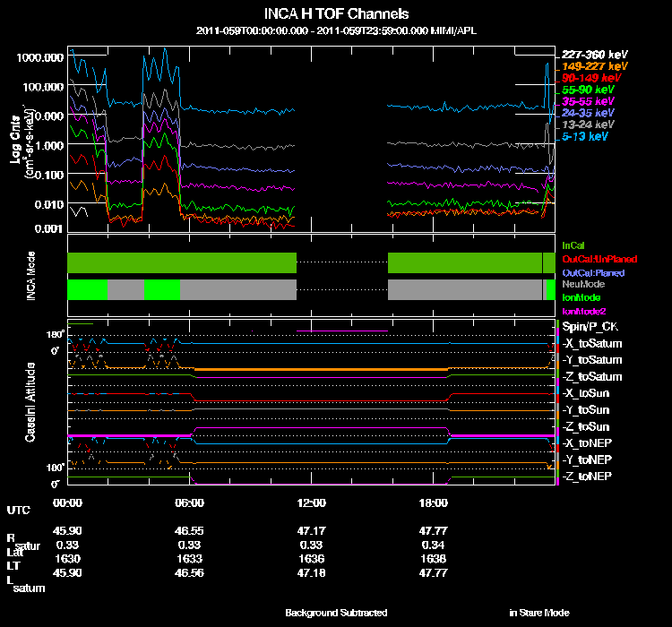This screenshot has width=672, height=627.
Task: Click the 06:00 UTC time tick label
Action: (x=190, y=502)
